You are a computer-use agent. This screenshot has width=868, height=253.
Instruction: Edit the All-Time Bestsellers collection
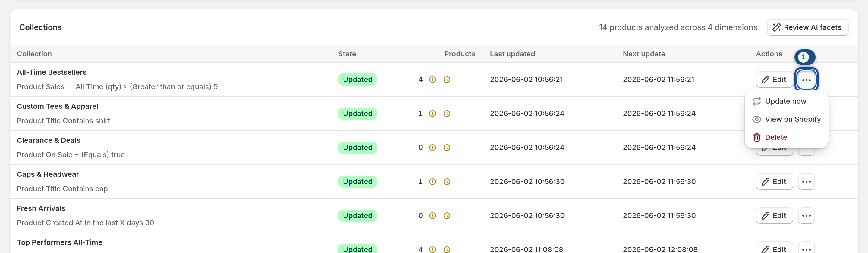pos(774,80)
